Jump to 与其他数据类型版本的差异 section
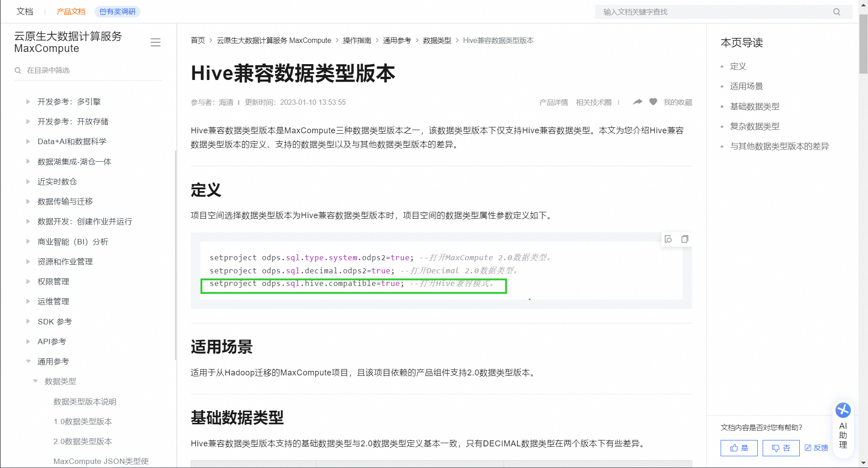The height and width of the screenshot is (468, 868). pyautogui.click(x=779, y=146)
